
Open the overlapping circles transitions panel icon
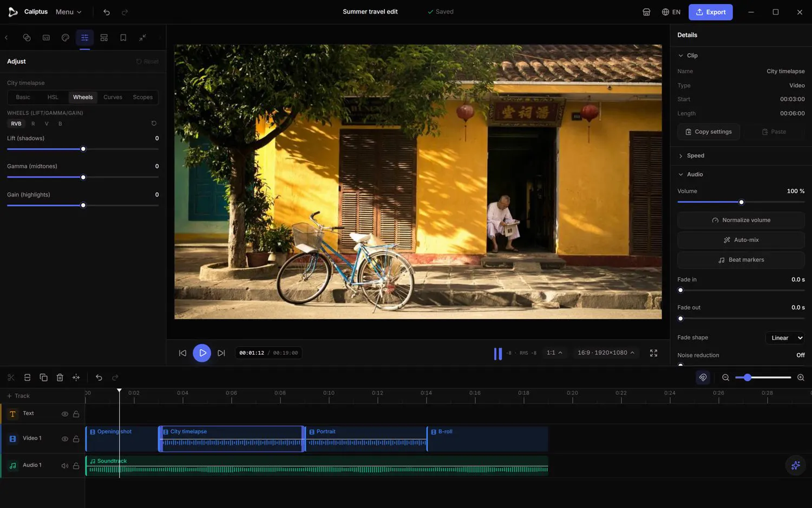(27, 37)
